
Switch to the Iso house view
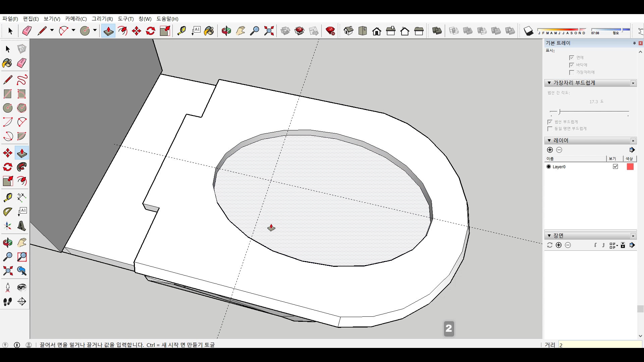click(348, 31)
